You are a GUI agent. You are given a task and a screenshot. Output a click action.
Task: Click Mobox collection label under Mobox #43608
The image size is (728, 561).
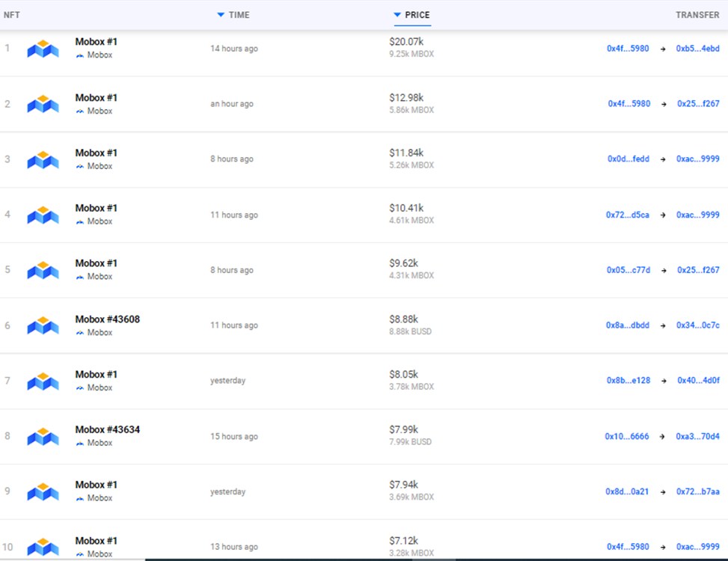click(x=100, y=333)
